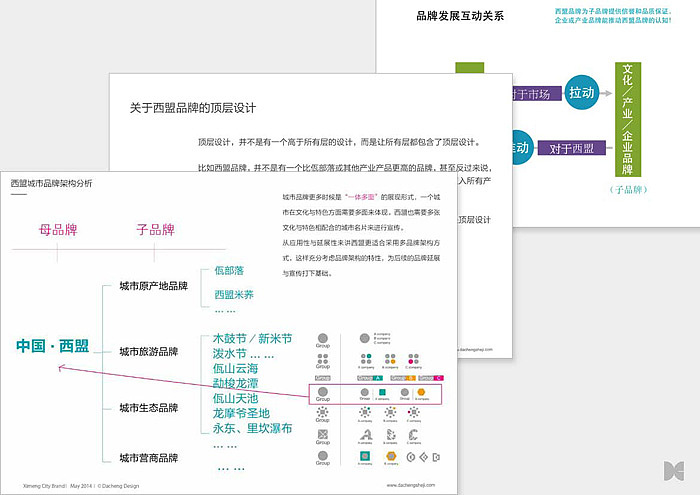
Task: Click the 关于西盟品牌的顶层设计 heading
Action: click(192, 108)
